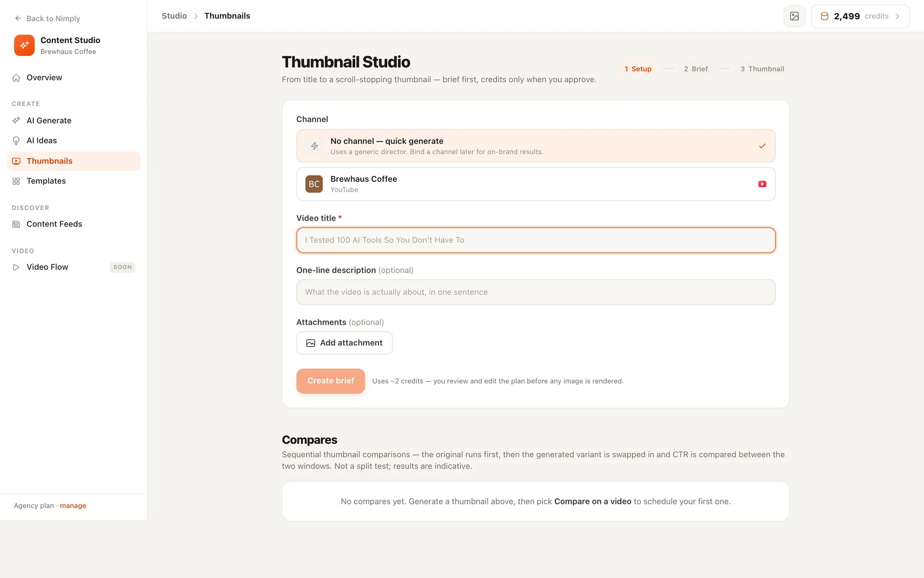Click the BC Brewhaus Coffee avatar
The width and height of the screenshot is (924, 578).
pyautogui.click(x=314, y=184)
